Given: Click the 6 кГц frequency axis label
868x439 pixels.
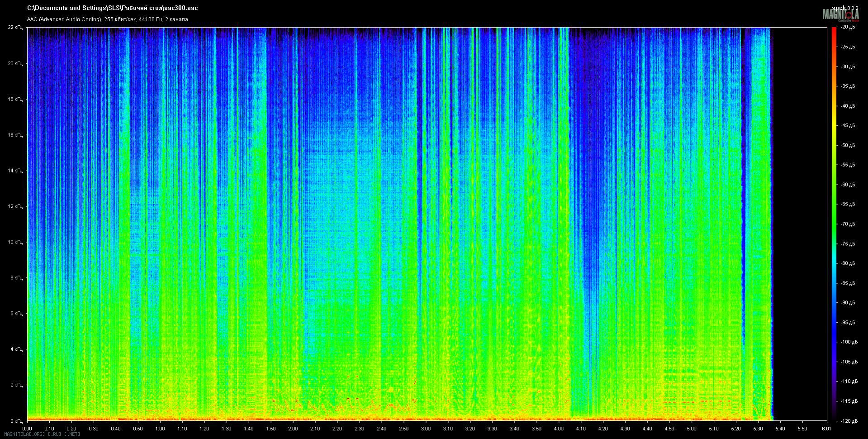Looking at the screenshot, I should tap(16, 314).
